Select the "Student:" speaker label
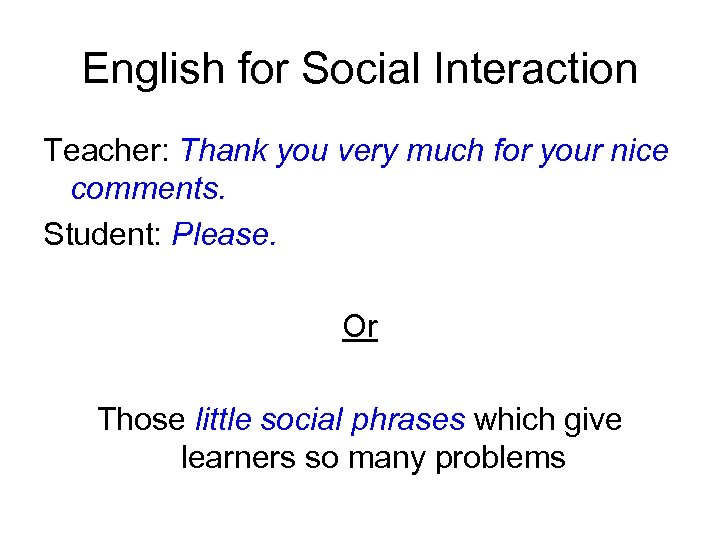This screenshot has height=540, width=720. [x=104, y=234]
